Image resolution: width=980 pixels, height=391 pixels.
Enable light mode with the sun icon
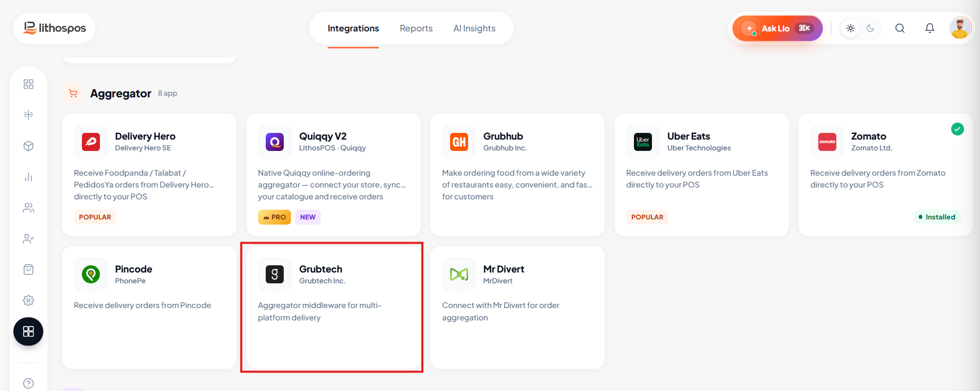851,28
